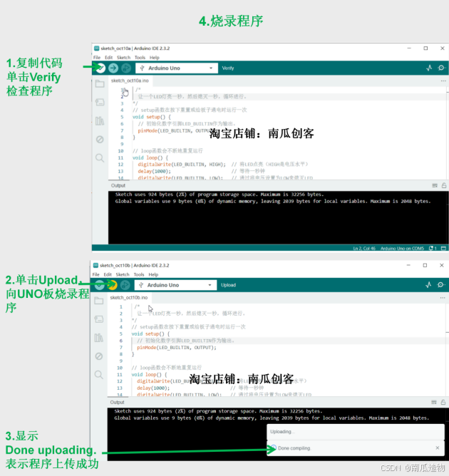Open Serial Monitor in sketch_oct10a window
This screenshot has height=476, width=449.
[x=441, y=68]
